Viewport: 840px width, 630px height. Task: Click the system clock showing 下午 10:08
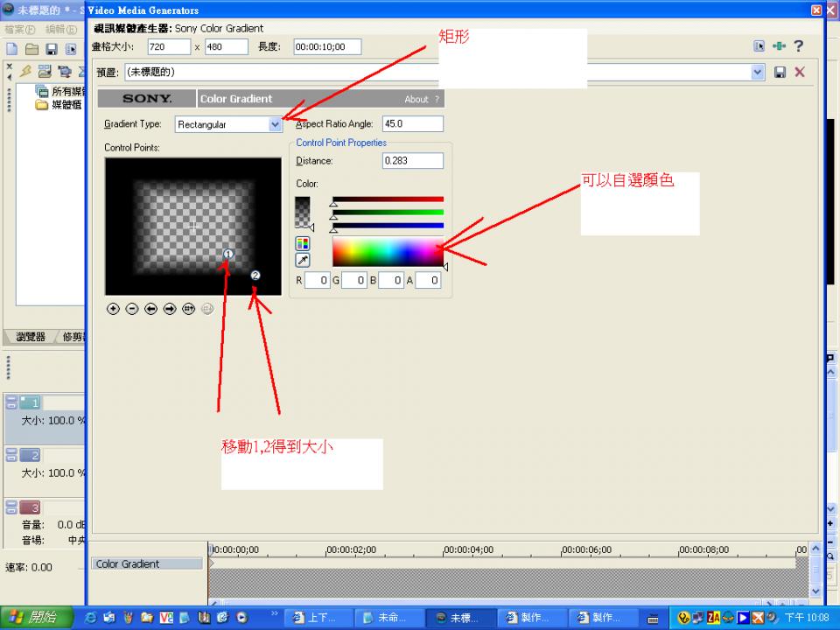coord(807,618)
